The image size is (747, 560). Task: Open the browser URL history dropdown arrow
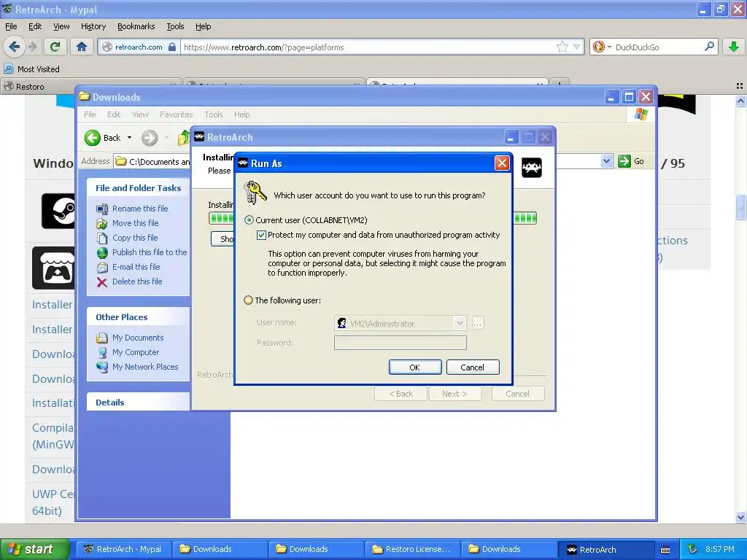576,47
